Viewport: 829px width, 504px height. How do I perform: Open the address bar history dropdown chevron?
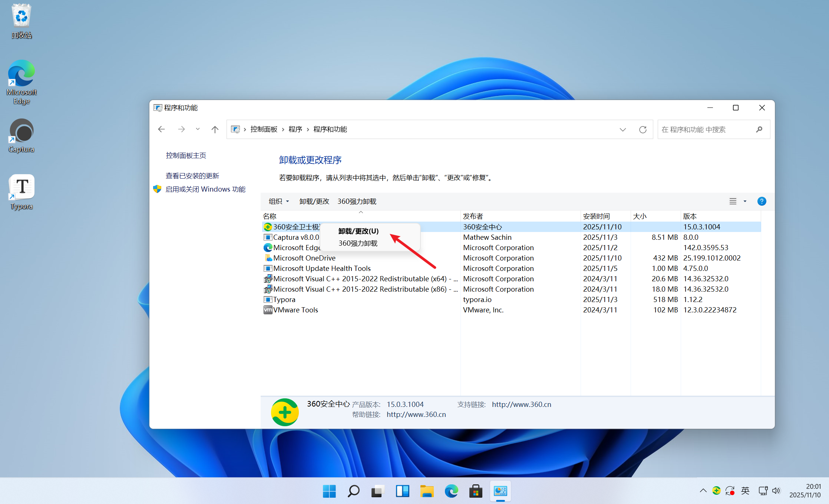(622, 129)
